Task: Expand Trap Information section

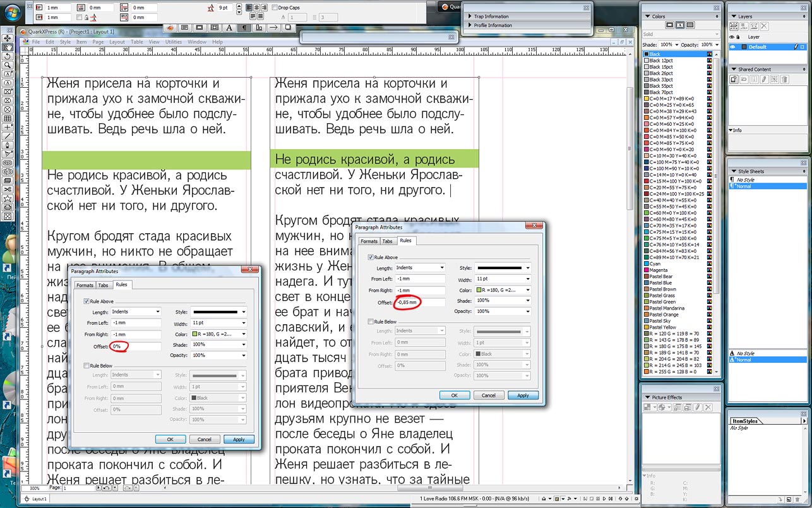Action: 471,16
